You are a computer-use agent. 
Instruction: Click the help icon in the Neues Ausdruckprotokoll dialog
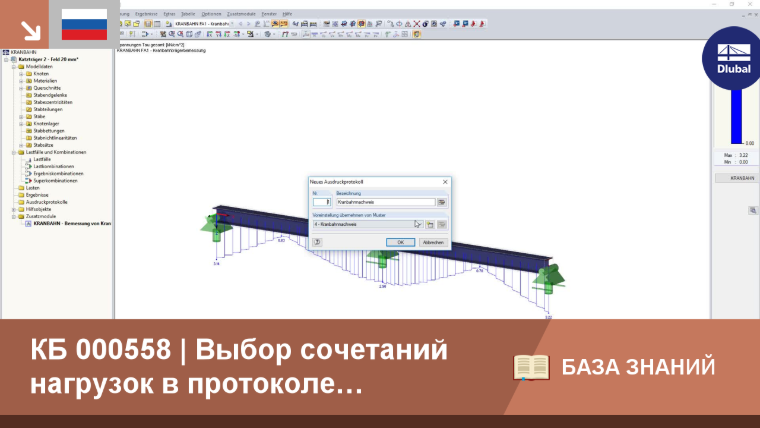coord(317,242)
